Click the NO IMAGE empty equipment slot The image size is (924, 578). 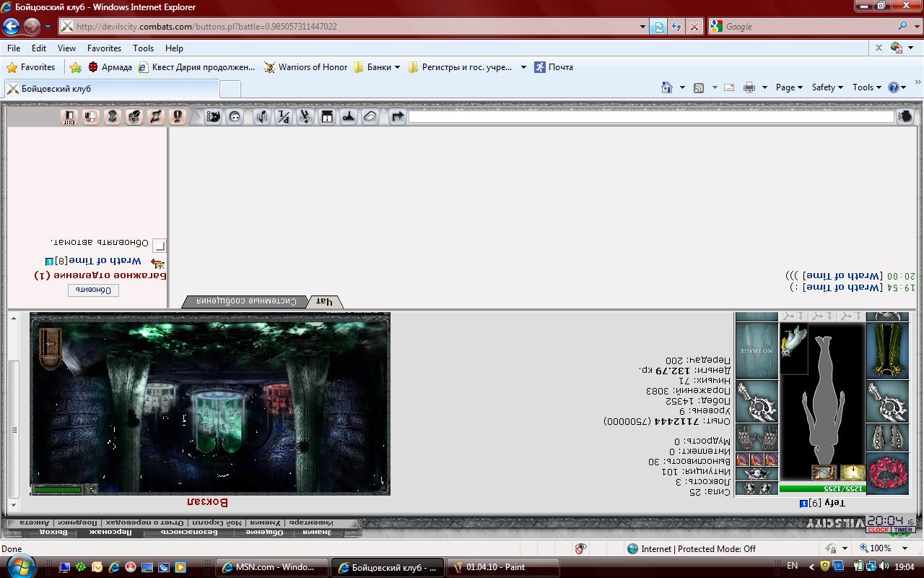coord(757,350)
